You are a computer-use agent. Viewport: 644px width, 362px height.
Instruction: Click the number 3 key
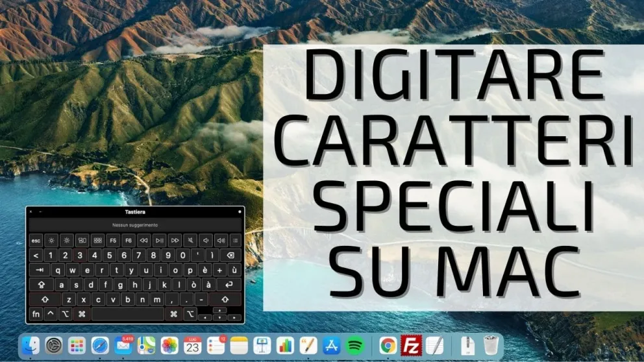point(80,256)
